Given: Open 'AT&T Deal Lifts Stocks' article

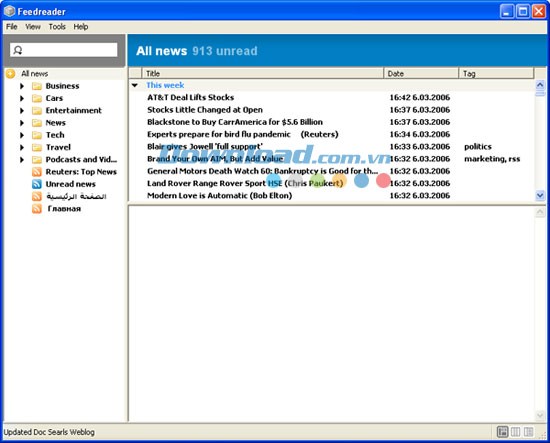Looking at the screenshot, I should tap(190, 98).
